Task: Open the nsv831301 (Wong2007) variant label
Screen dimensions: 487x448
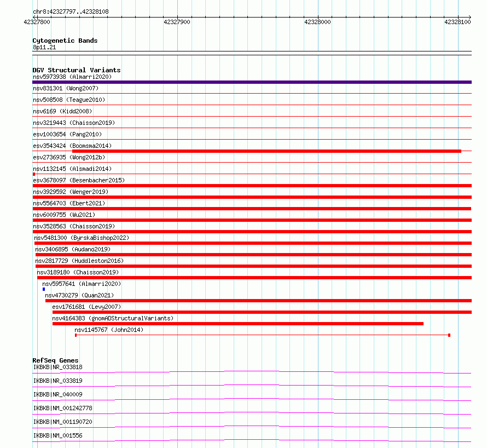Action: pos(66,88)
